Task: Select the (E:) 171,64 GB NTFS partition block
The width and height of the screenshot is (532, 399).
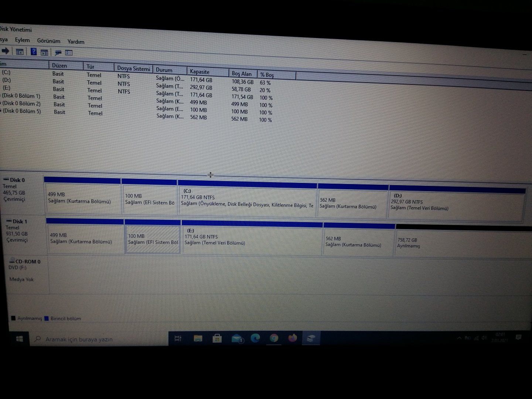Action: click(x=252, y=239)
